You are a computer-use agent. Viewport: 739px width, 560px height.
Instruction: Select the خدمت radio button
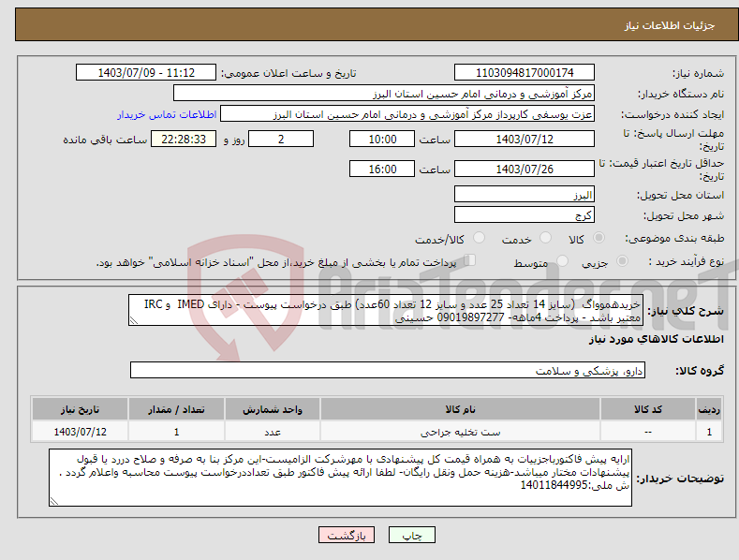coord(545,238)
